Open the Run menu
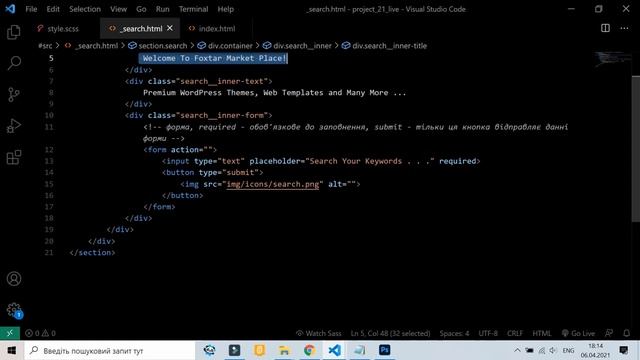The height and width of the screenshot is (360, 640). pos(162,9)
